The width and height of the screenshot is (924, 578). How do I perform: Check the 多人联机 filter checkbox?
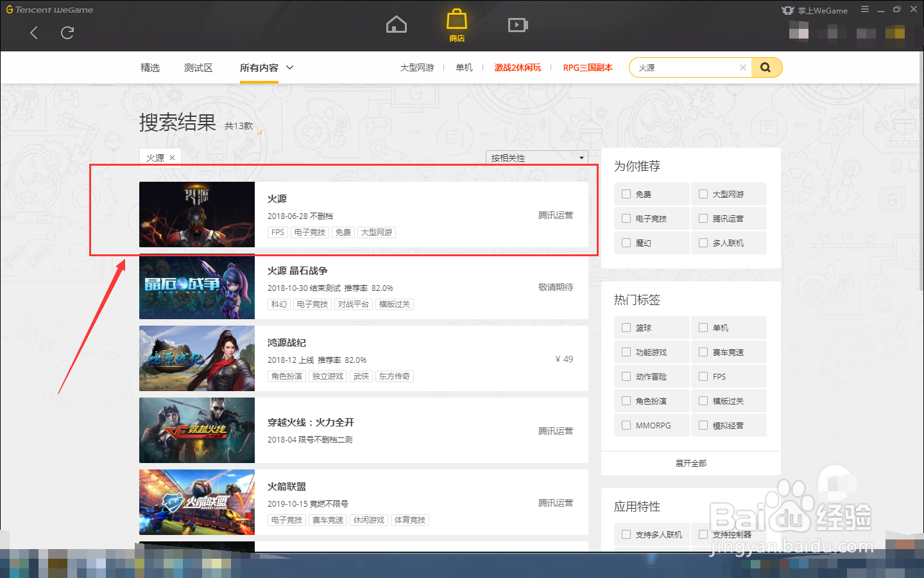click(703, 243)
